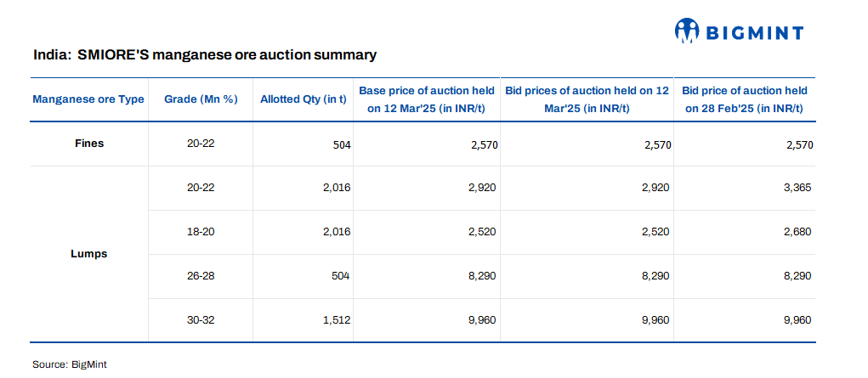Click the BIGMINT brand name text
868x378 pixels.
(x=752, y=32)
